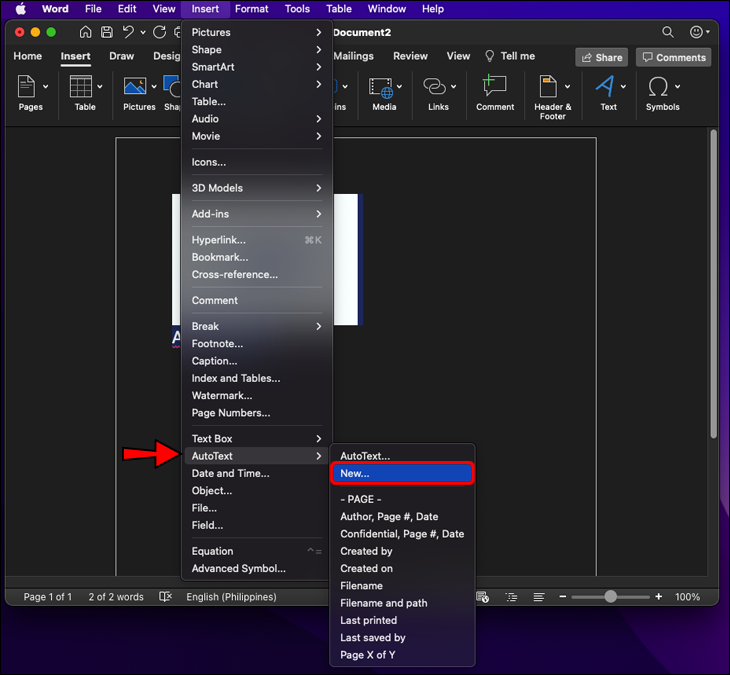Click the draft view icon in status bar
Image resolution: width=730 pixels, height=675 pixels.
(x=539, y=597)
